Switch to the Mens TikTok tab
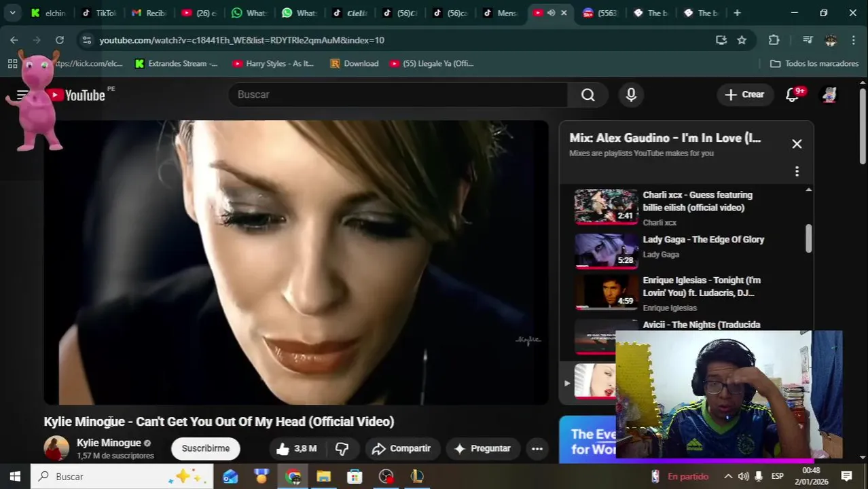This screenshot has height=489, width=868. pyautogui.click(x=501, y=13)
